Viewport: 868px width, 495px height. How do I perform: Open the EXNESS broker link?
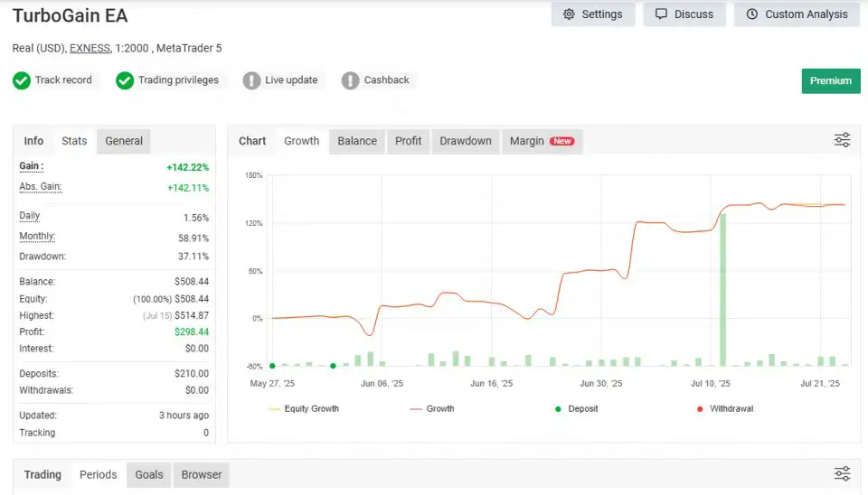[90, 48]
